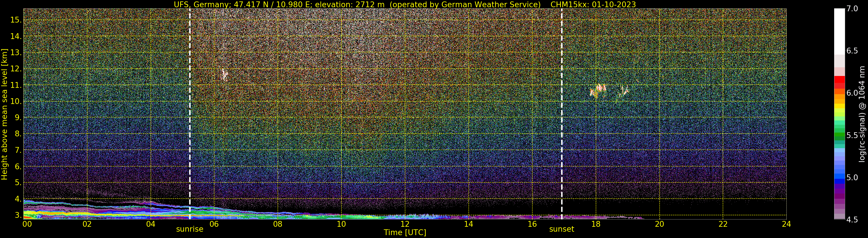The width and height of the screenshot is (868, 238).
Task: Click the white top section of the colorbar
Action: click(x=839, y=31)
